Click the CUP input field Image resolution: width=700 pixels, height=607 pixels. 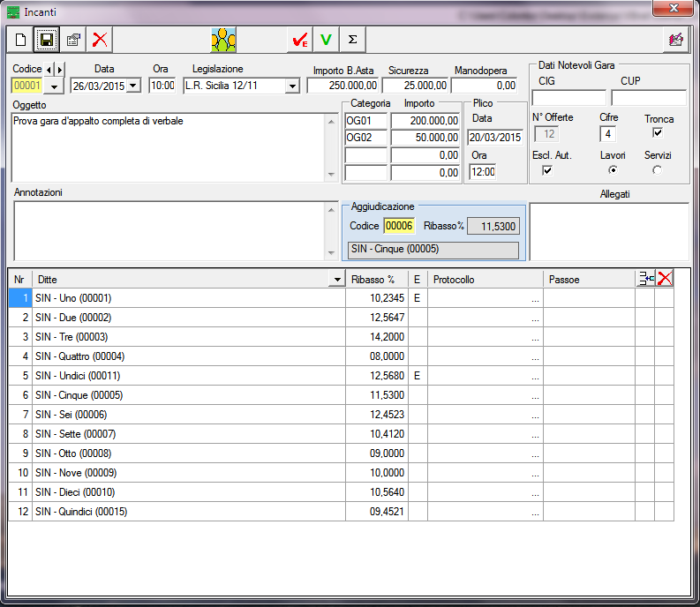click(649, 97)
